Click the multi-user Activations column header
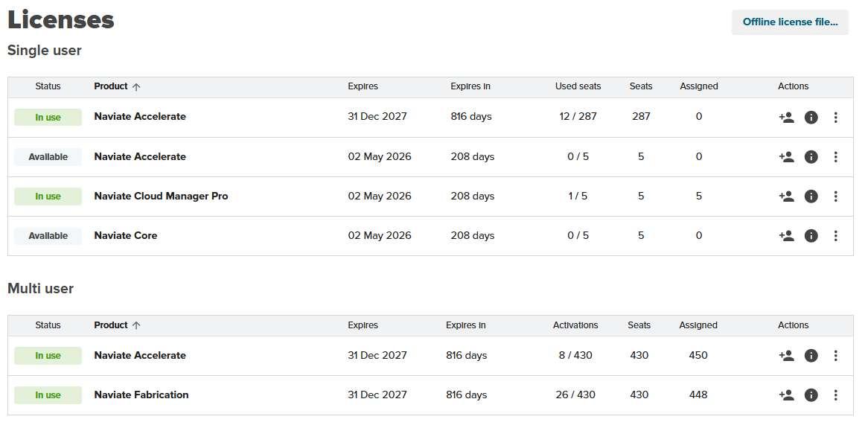The height and width of the screenshot is (428, 868). 575,325
